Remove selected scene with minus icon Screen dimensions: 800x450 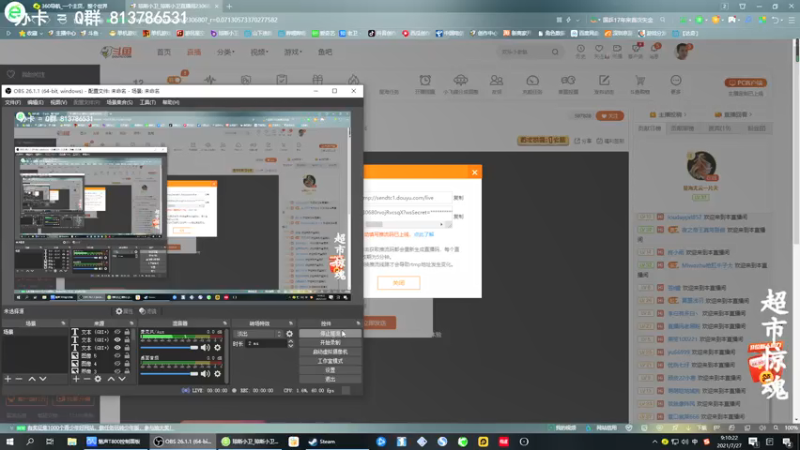coord(19,379)
